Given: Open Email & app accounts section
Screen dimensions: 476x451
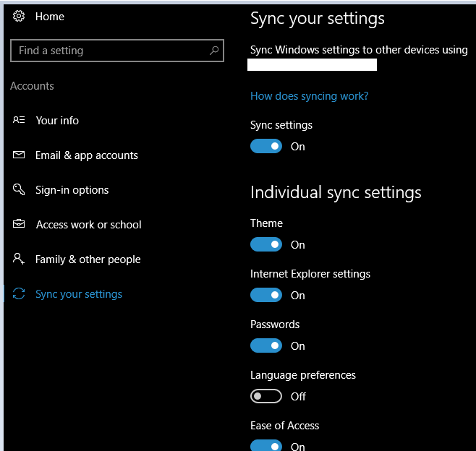Looking at the screenshot, I should pos(86,155).
